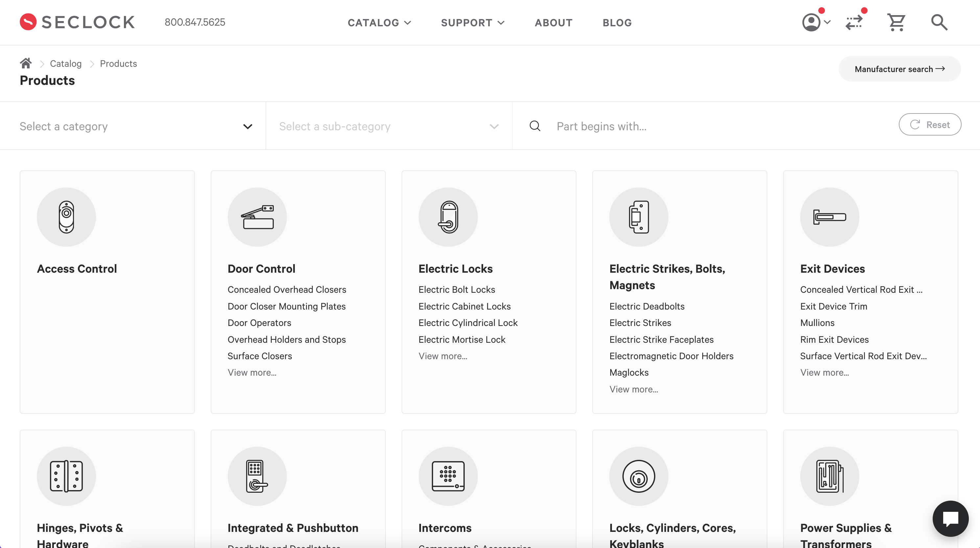Open Concealed Overhead Closers

pos(287,289)
